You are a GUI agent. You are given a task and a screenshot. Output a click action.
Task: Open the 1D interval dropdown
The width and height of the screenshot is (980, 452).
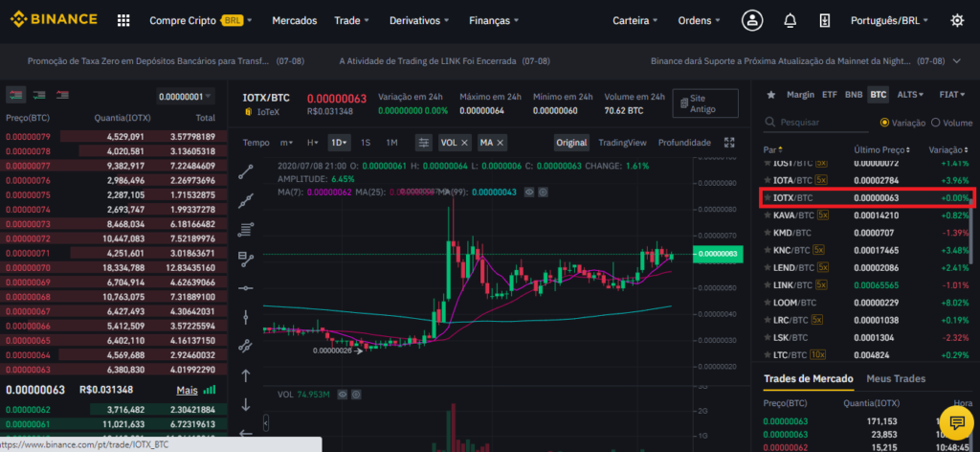(340, 143)
